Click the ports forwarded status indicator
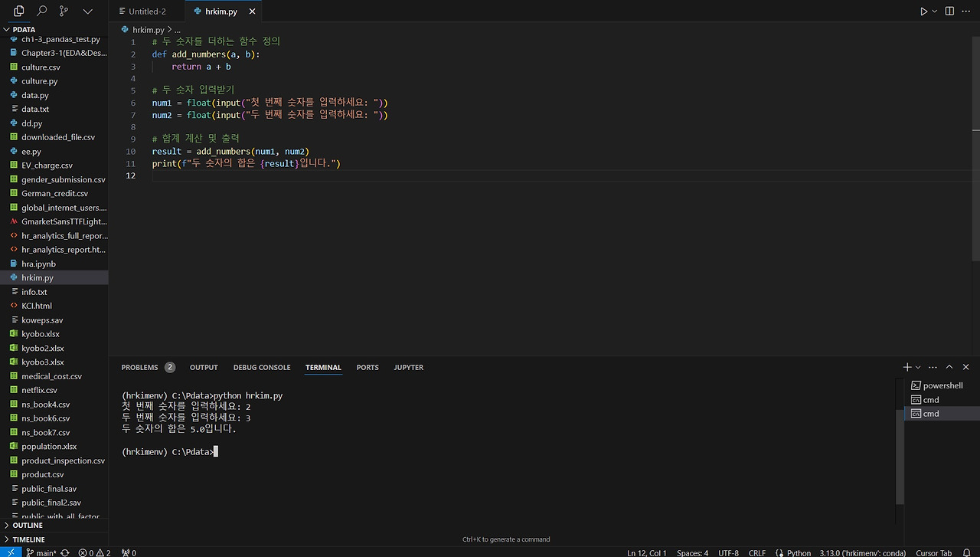This screenshot has height=557, width=980. [x=129, y=552]
